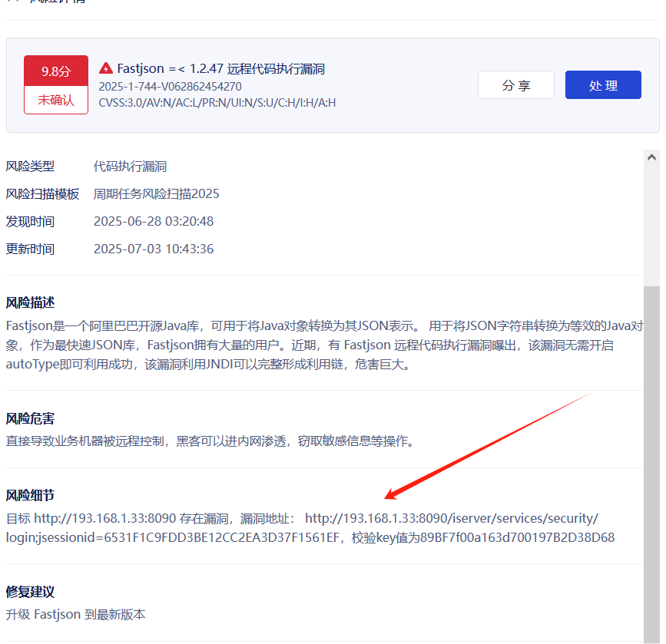The width and height of the screenshot is (666, 644).
Task: Click the 发现时间 label
Action: tap(30, 221)
